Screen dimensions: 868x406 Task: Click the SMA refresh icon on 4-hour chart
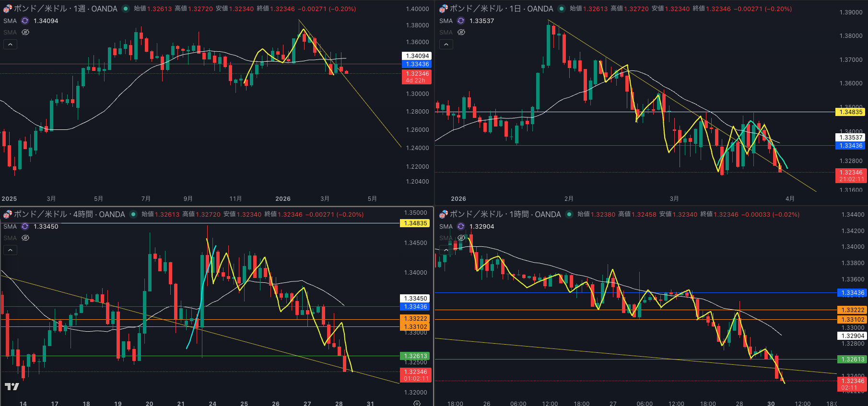25,226
